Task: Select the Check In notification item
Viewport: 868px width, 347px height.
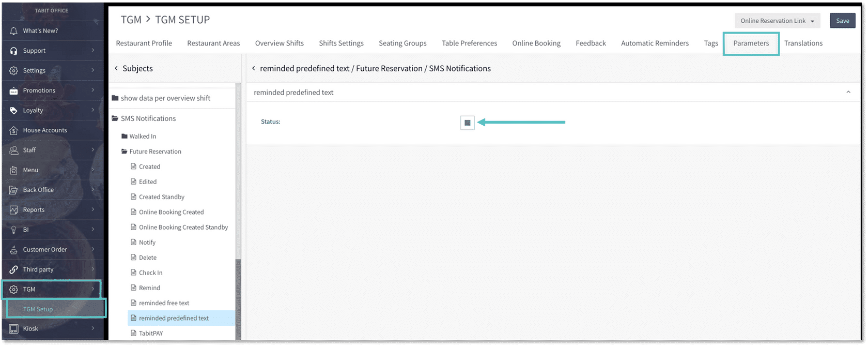Action: [150, 273]
